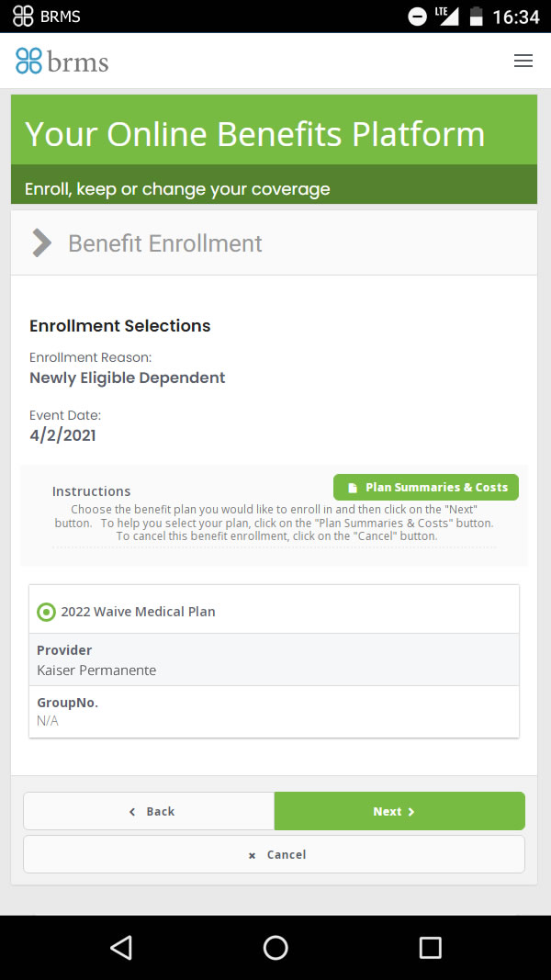Viewport: 551px width, 980px height.
Task: Tap the battery icon in status bar
Action: [x=476, y=17]
